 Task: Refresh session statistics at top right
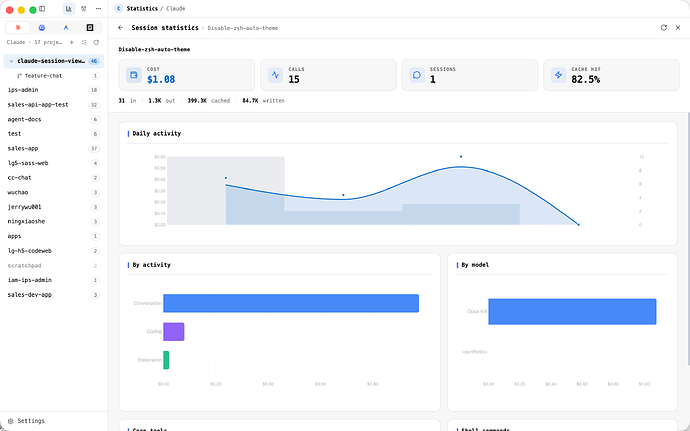click(664, 28)
